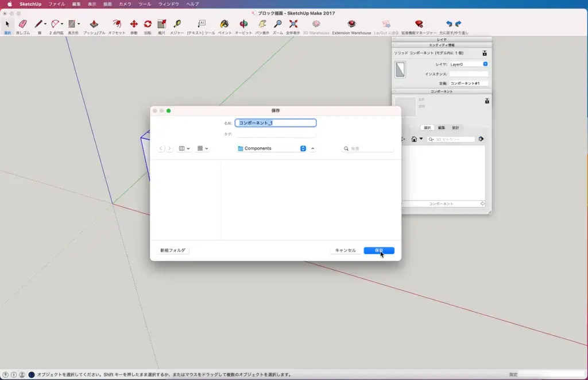Open the SketchUp application menu
Screen dimensions: 588x380
click(x=30, y=4)
